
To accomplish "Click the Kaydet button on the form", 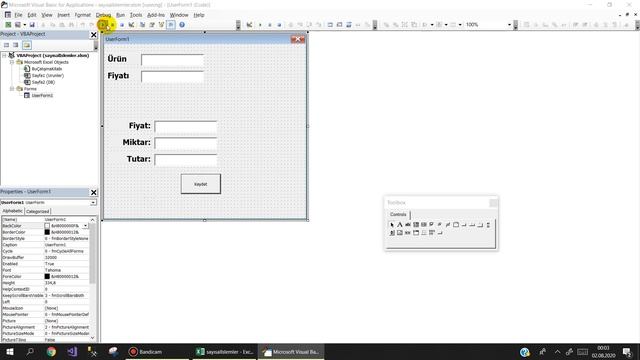I will tap(200, 184).
